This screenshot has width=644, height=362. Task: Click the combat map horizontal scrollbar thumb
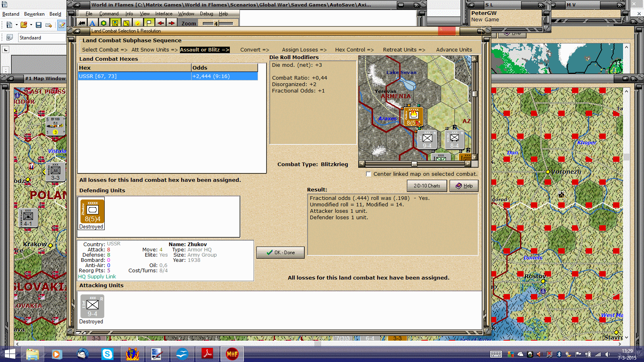point(414,164)
